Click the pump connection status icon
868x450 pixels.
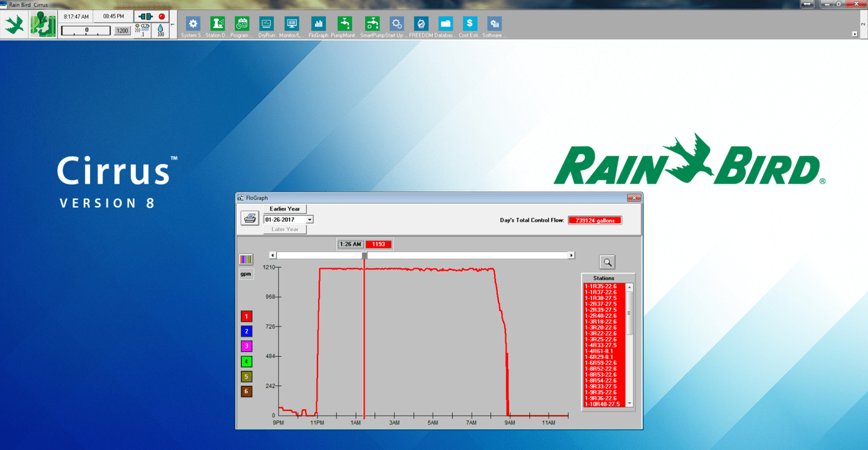click(144, 16)
